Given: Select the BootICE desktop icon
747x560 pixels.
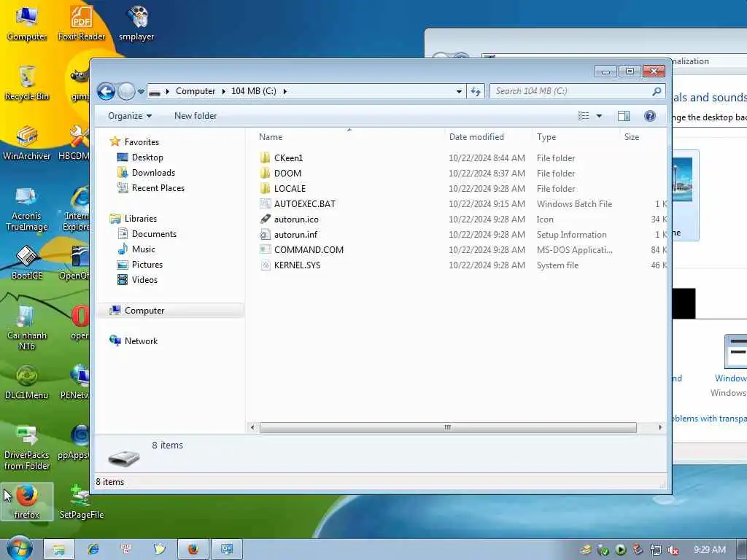Looking at the screenshot, I should pos(27,262).
